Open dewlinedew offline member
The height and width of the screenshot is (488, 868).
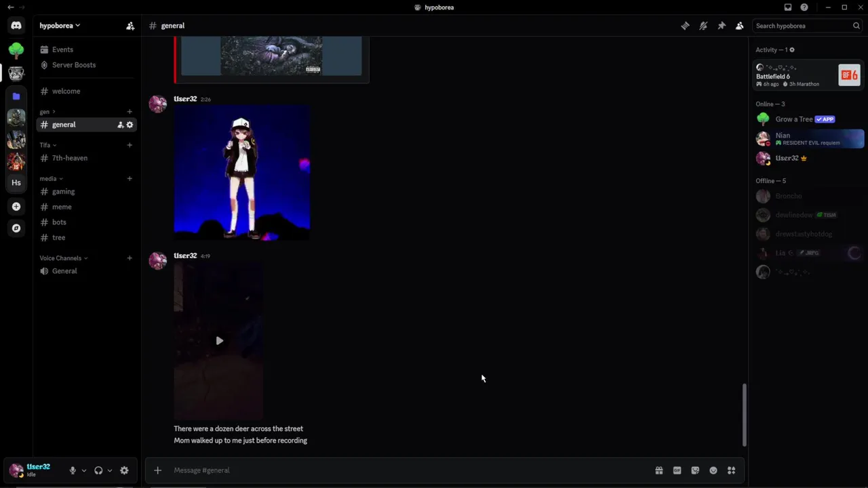(x=808, y=215)
